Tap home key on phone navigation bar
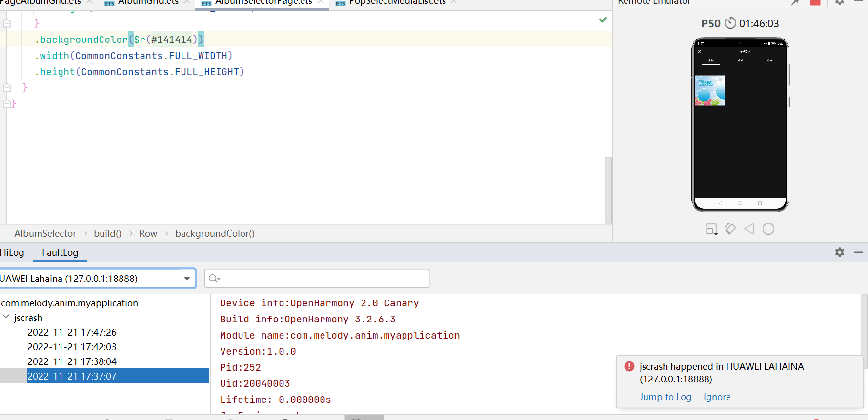The height and width of the screenshot is (420, 868). coord(740,203)
